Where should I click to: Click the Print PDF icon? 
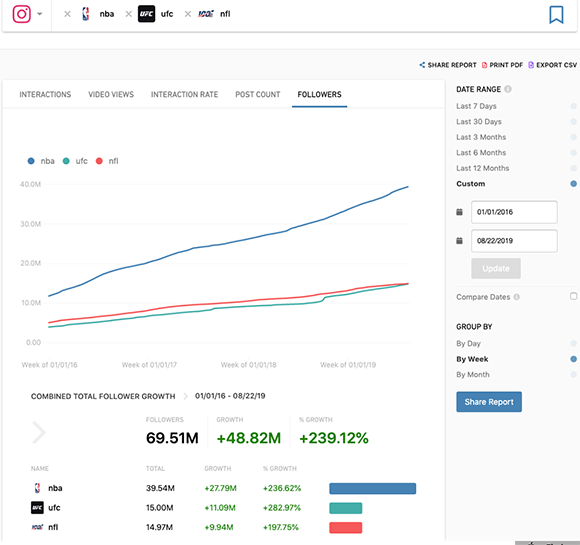pyautogui.click(x=484, y=65)
